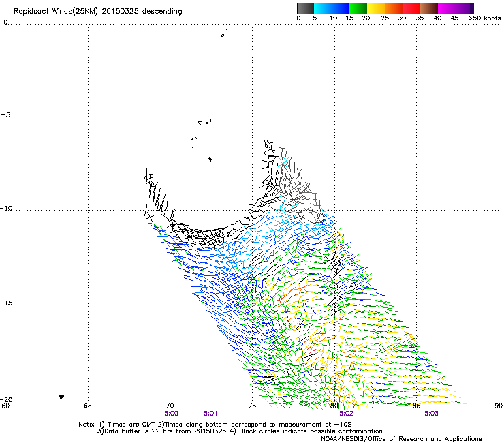Click the 'Times are GMT' note line

(x=215, y=425)
